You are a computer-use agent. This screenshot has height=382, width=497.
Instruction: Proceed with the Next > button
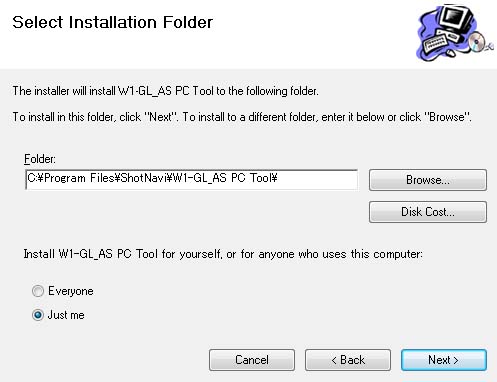pyautogui.click(x=444, y=360)
